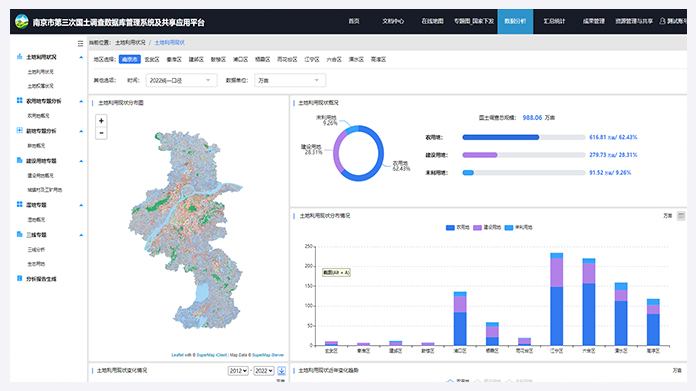Image resolution: width=696 pixels, height=391 pixels.
Task: Open the 在线地图 nav tab
Action: 432,21
